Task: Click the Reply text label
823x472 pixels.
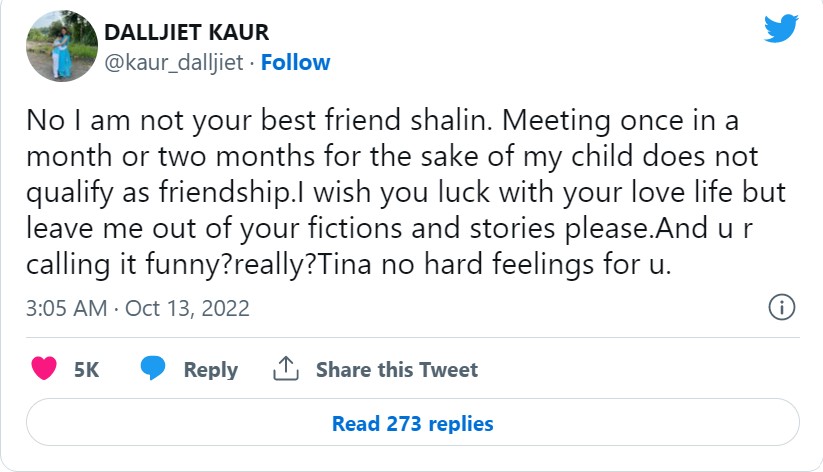Action: [210, 369]
